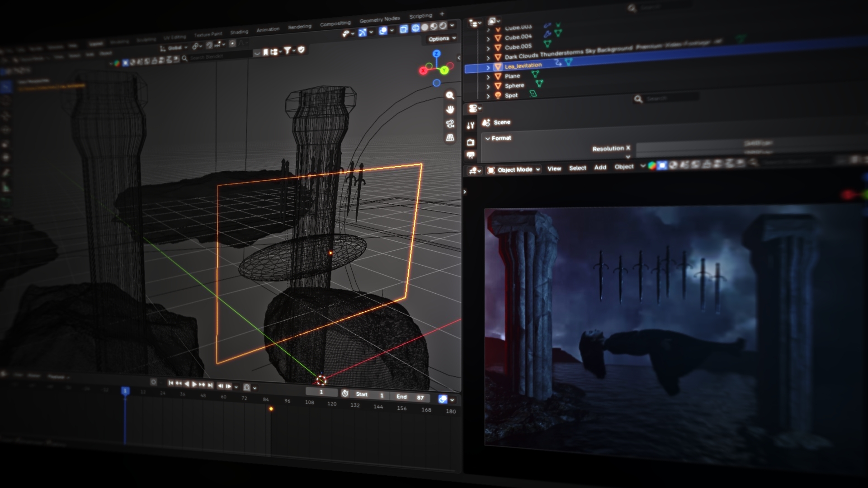
Task: Enable solid shading mode
Action: pos(425,27)
